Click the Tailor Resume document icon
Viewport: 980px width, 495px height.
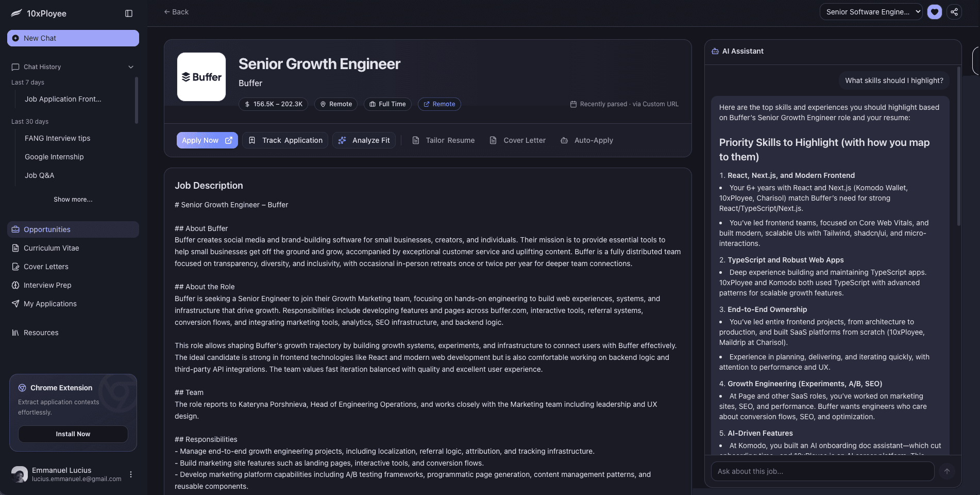[416, 140]
